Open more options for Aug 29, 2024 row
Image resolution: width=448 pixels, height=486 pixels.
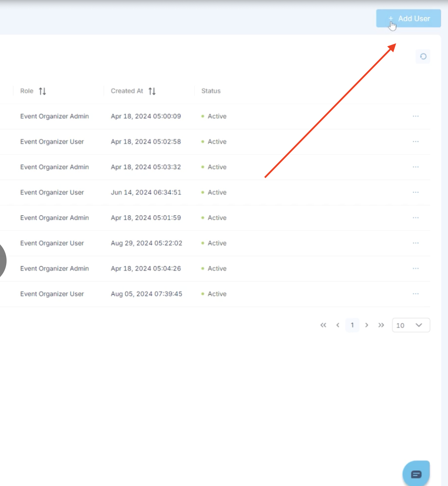(415, 243)
